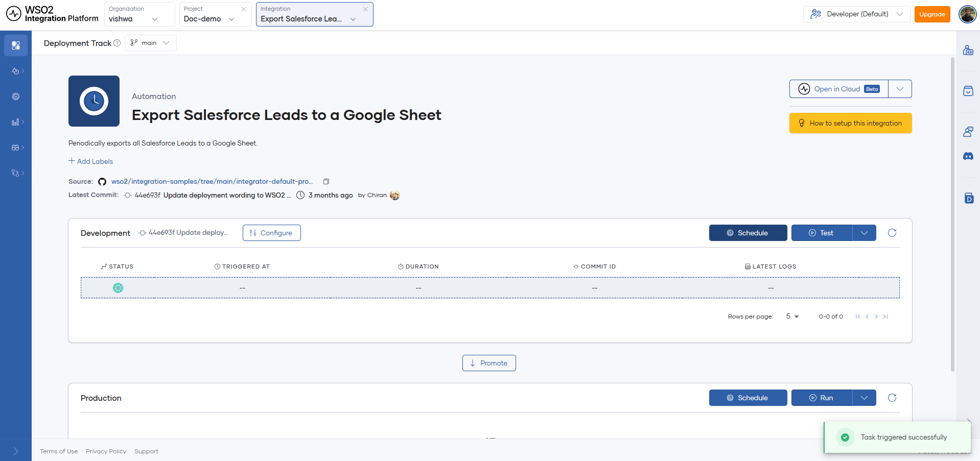
Task: Click the COMMIT ID column header
Action: pyautogui.click(x=595, y=266)
